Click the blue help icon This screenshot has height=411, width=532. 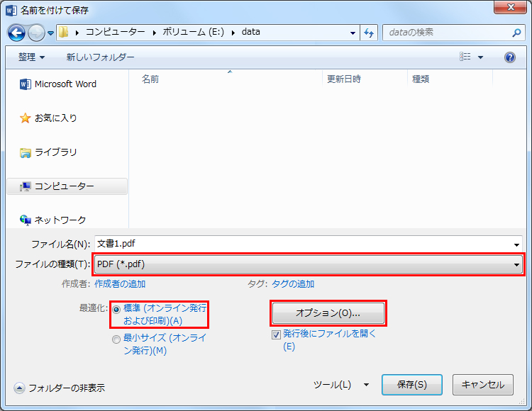point(509,57)
